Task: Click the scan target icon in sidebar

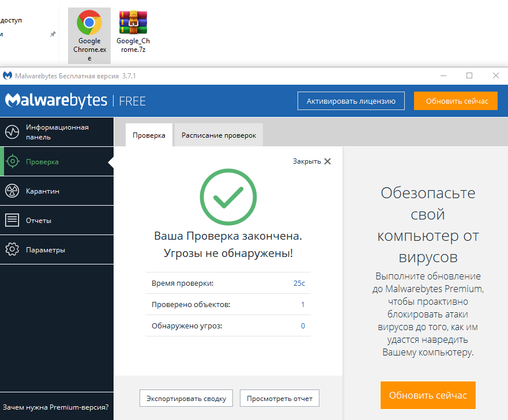Action: tap(13, 161)
